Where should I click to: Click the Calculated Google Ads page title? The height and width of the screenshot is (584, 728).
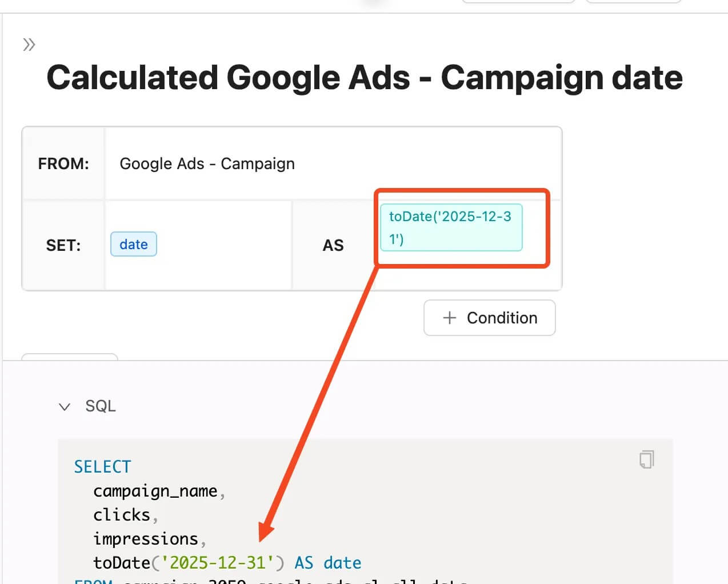pyautogui.click(x=365, y=77)
